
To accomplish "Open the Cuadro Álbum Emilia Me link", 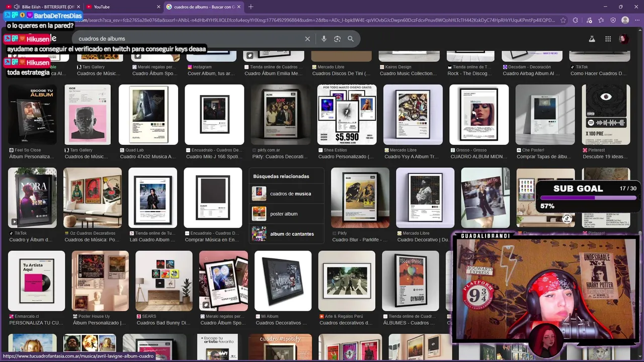I will [273, 73].
